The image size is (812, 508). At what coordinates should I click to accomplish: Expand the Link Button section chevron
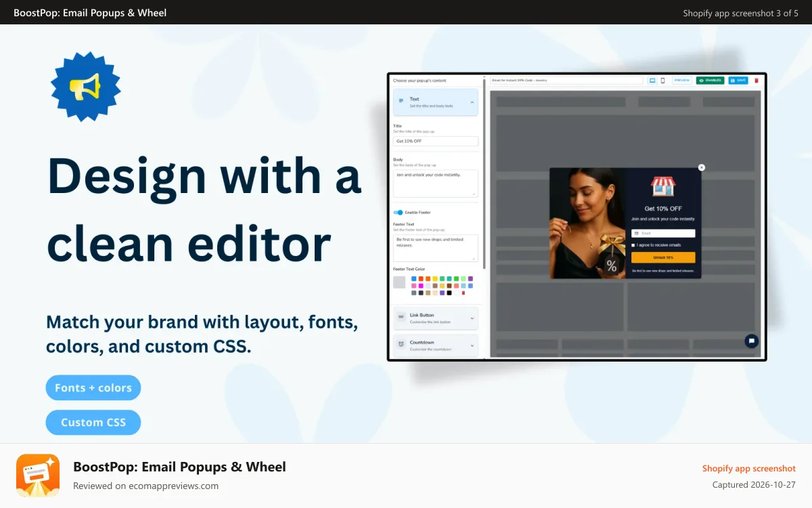472,318
